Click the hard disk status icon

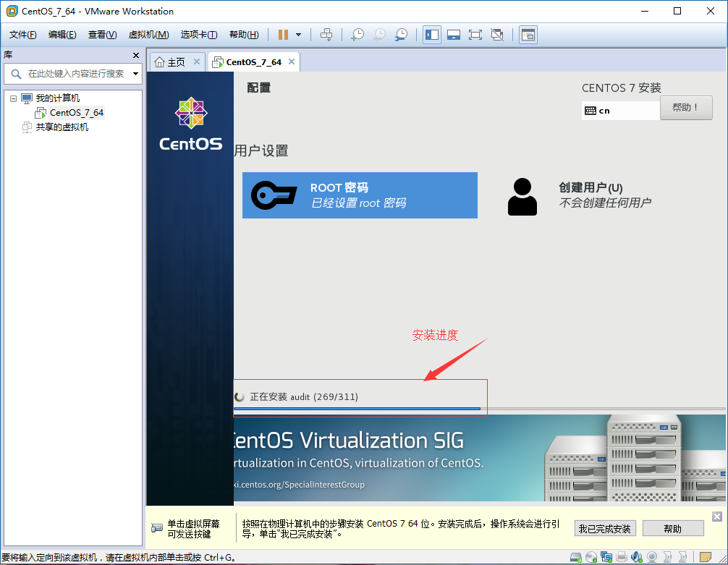576,556
